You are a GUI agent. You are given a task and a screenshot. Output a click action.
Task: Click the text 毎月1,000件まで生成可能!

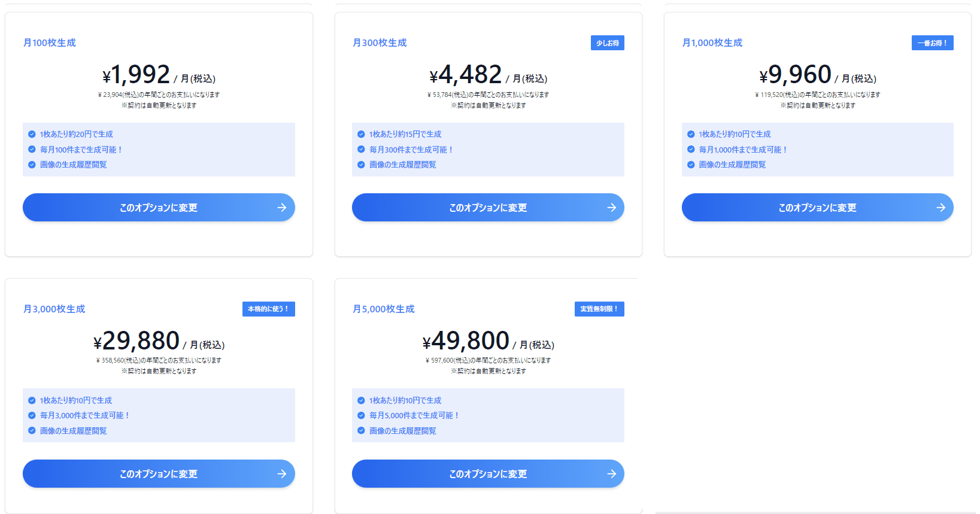(x=743, y=150)
